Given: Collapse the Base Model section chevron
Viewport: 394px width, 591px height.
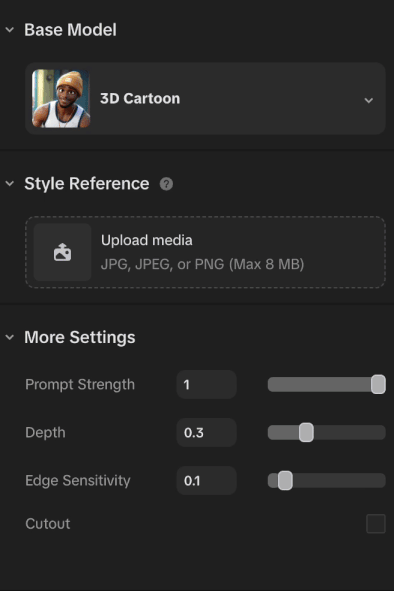Looking at the screenshot, I should tap(10, 30).
